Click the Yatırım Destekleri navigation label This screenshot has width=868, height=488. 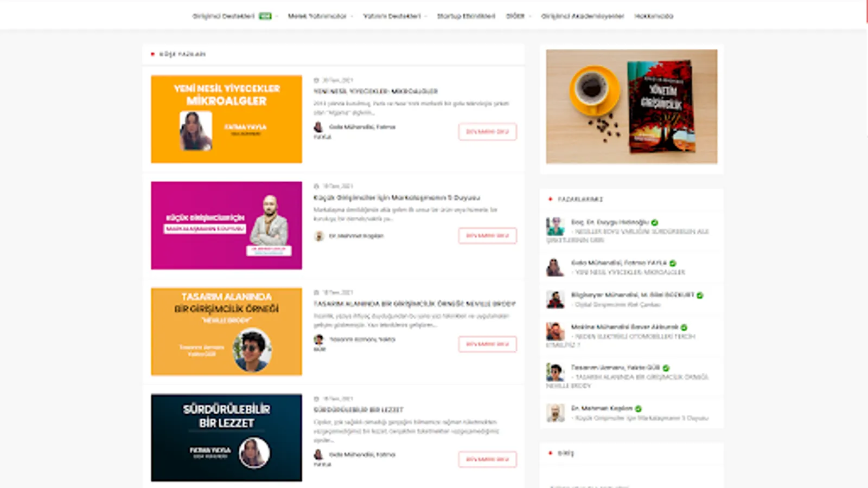click(392, 16)
